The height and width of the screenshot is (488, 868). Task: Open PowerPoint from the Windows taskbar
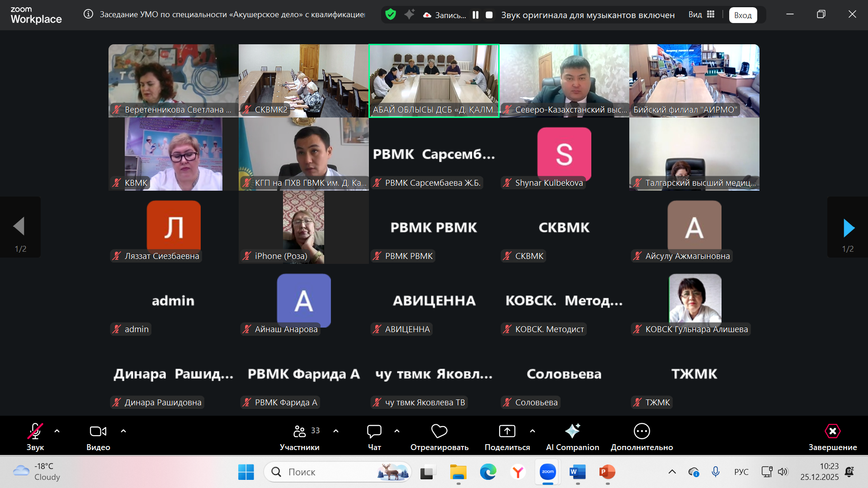point(607,472)
